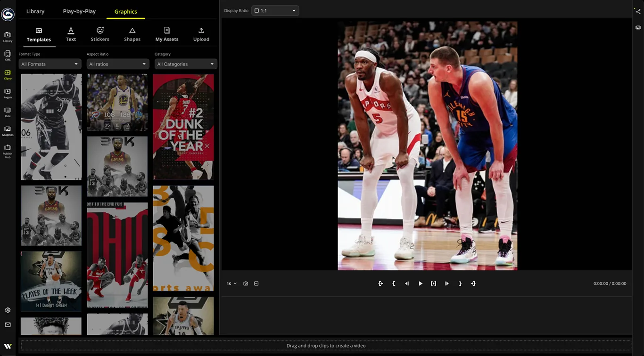
Task: Expand the Category All Categories dropdown
Action: tap(186, 64)
